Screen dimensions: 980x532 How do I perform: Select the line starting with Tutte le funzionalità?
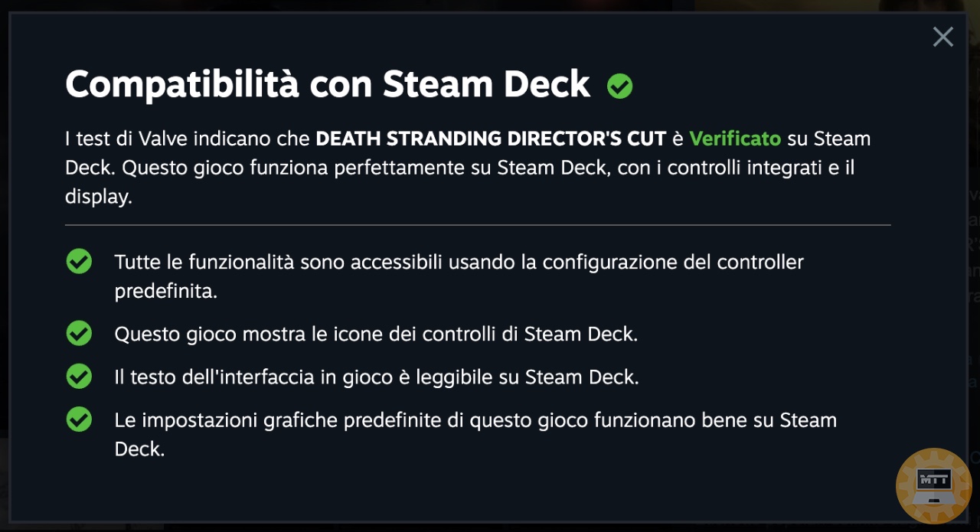click(459, 277)
